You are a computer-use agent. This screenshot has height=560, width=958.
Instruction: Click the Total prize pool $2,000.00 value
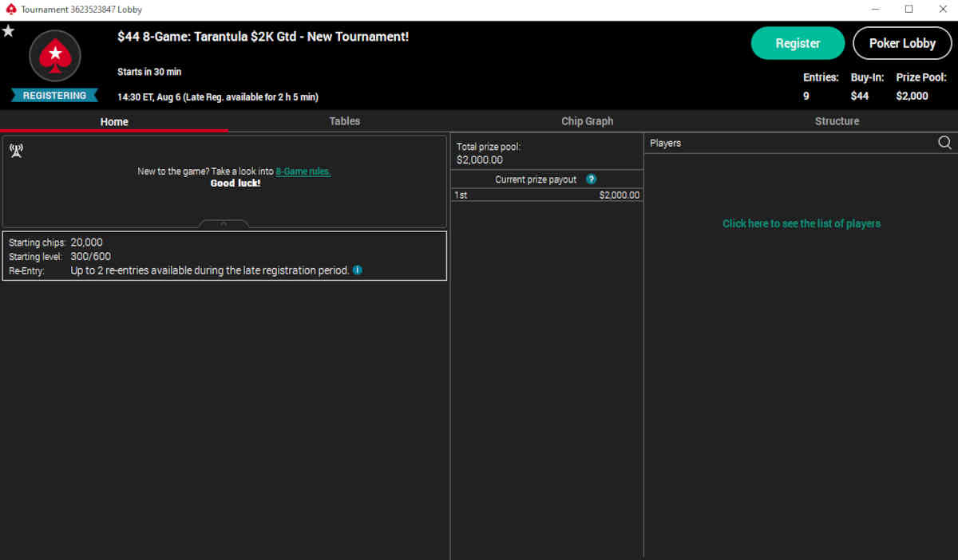click(x=480, y=160)
